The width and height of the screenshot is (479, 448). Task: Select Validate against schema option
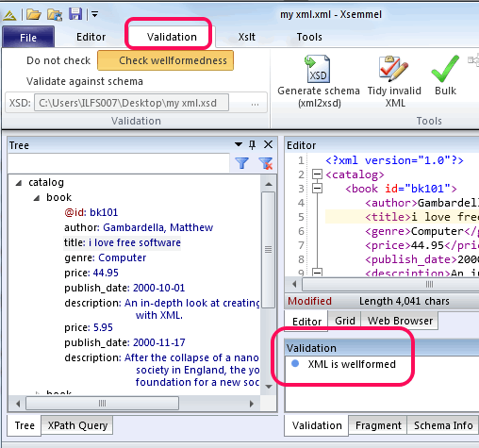(x=85, y=81)
